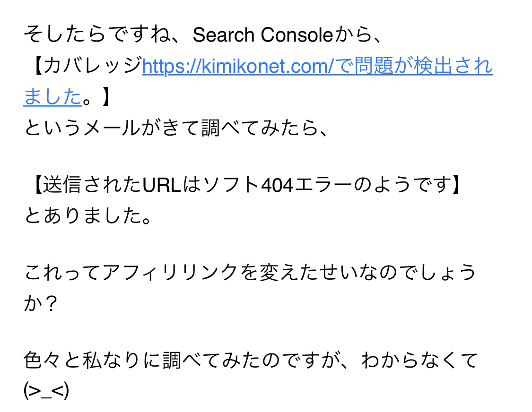Click the opening 'そしたらですね' phrase
This screenshot has width=532, height=412.
(96, 34)
